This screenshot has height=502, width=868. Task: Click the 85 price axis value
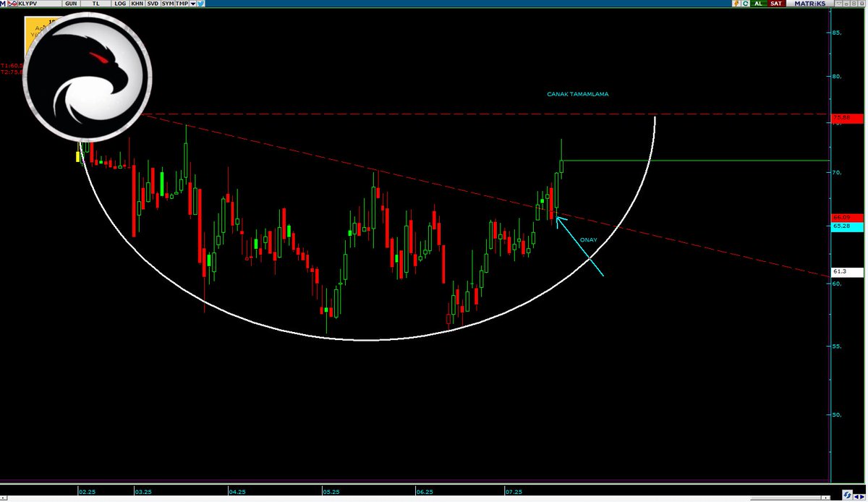(837, 33)
